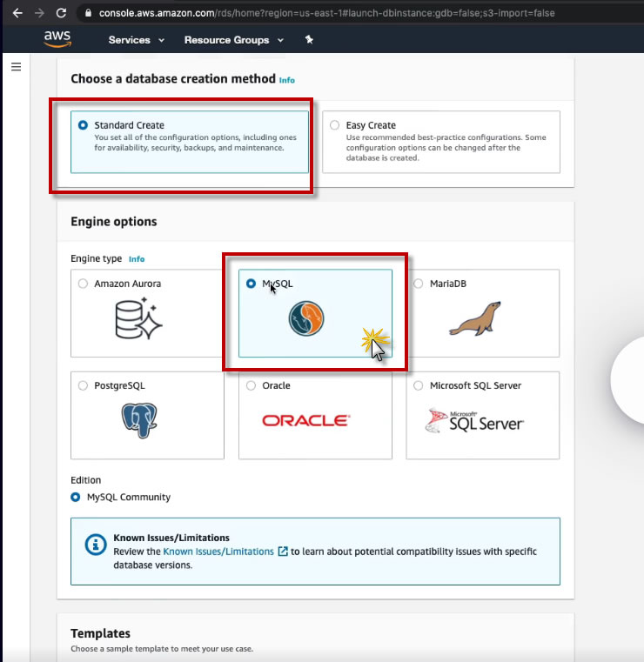Click the Microsoft SQL Server logo
The width and height of the screenshot is (644, 662).
pyautogui.click(x=474, y=421)
